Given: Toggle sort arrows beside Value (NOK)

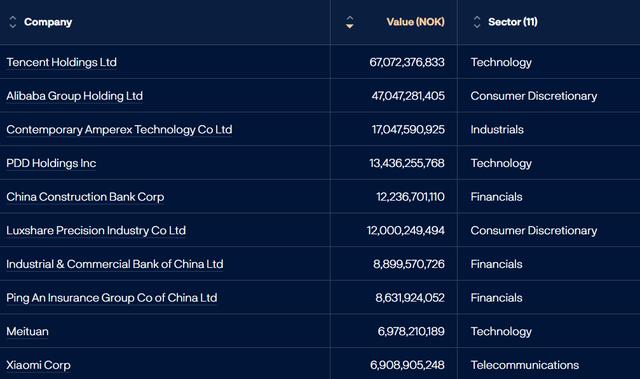Looking at the screenshot, I should [349, 22].
